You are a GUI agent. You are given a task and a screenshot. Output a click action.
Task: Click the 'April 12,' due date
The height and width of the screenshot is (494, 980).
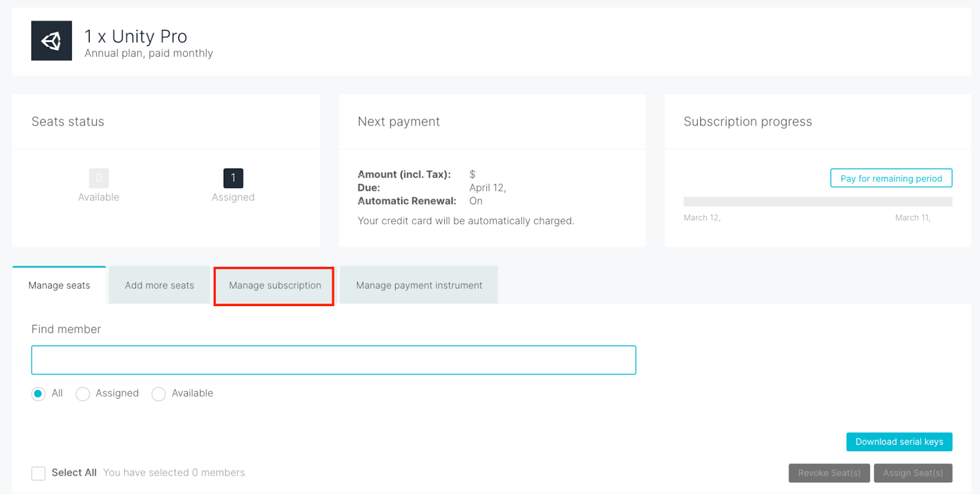tap(488, 188)
